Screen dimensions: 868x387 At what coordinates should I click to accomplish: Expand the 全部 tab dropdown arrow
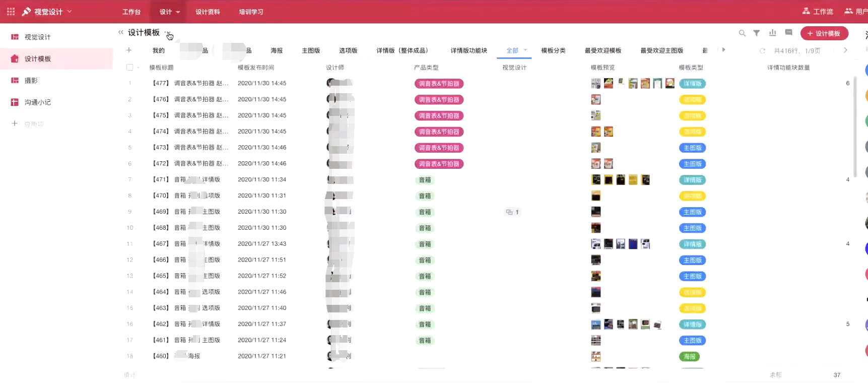point(525,50)
